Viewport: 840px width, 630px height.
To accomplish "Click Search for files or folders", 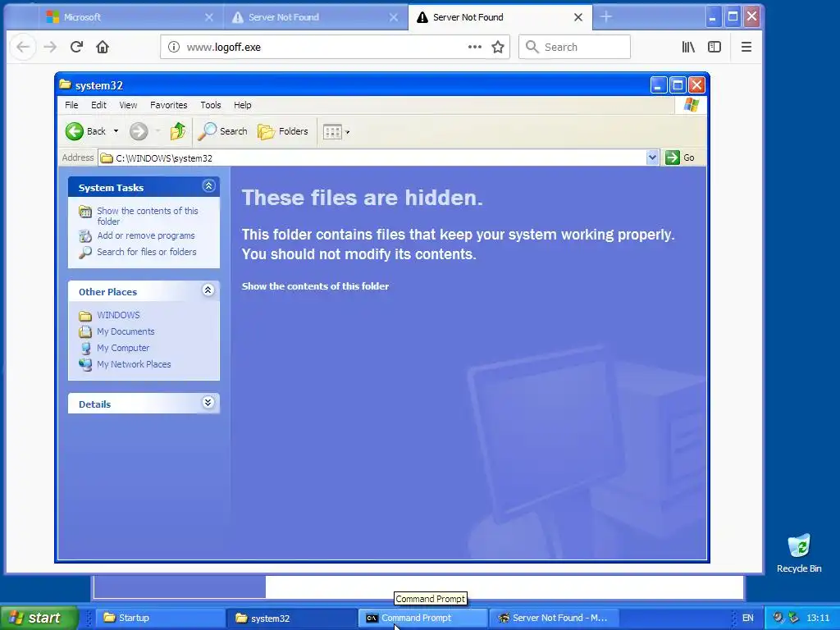I will (146, 252).
